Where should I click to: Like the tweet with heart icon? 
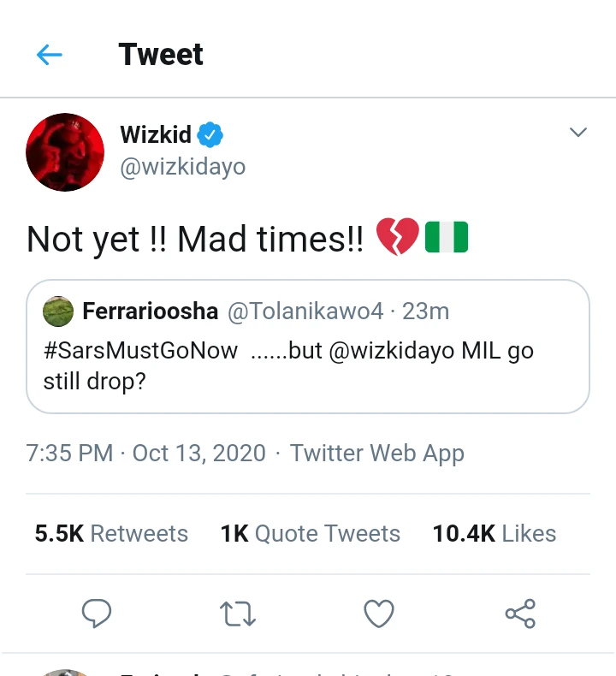click(378, 613)
